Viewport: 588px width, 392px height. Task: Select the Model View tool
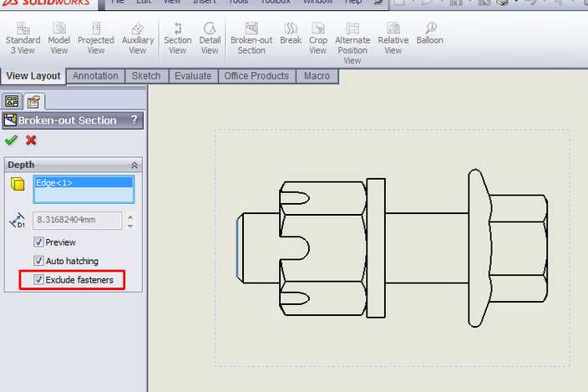pyautogui.click(x=58, y=38)
